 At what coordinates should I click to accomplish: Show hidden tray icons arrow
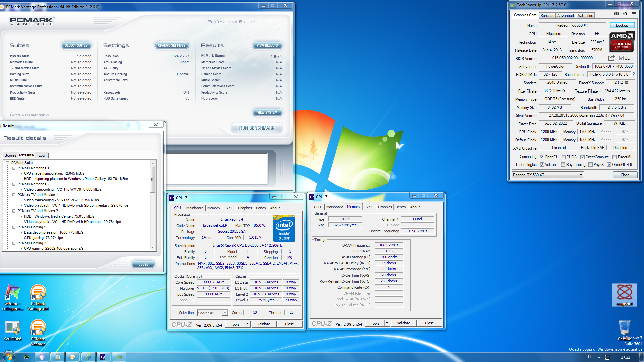(599, 357)
